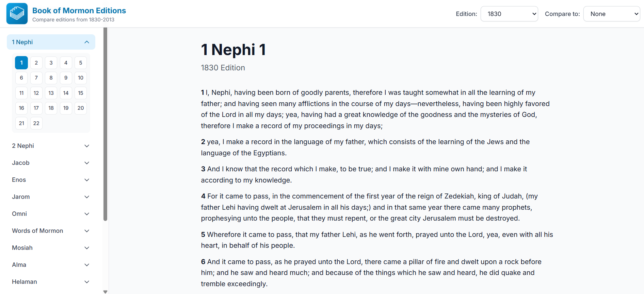
Task: Expand the Enos book section
Action: [x=51, y=179]
